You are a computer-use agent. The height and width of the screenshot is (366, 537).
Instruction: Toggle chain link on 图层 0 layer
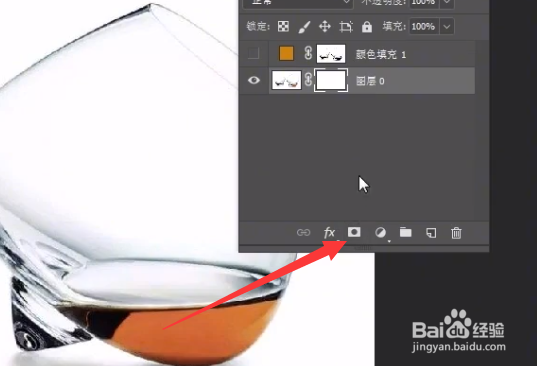point(308,80)
